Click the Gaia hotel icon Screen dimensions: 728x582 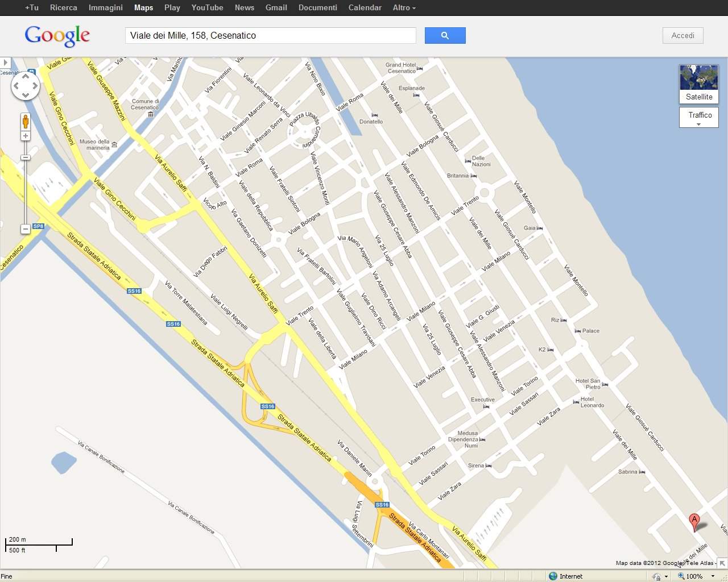(540, 228)
